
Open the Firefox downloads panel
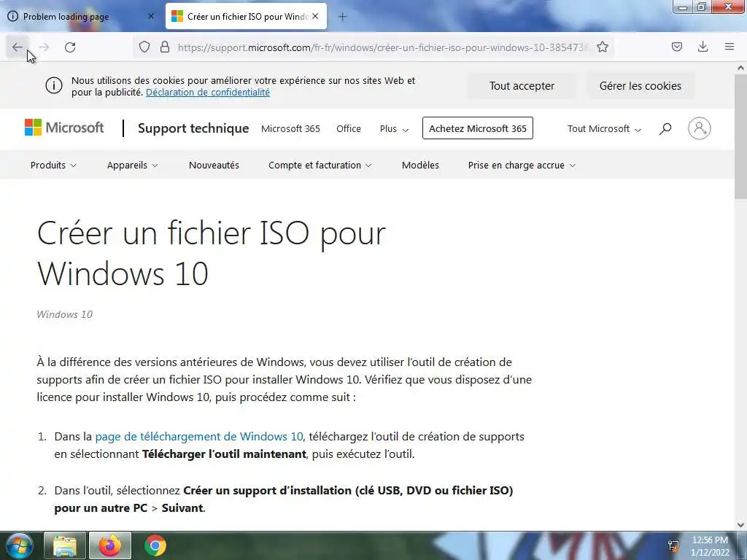pyautogui.click(x=703, y=47)
